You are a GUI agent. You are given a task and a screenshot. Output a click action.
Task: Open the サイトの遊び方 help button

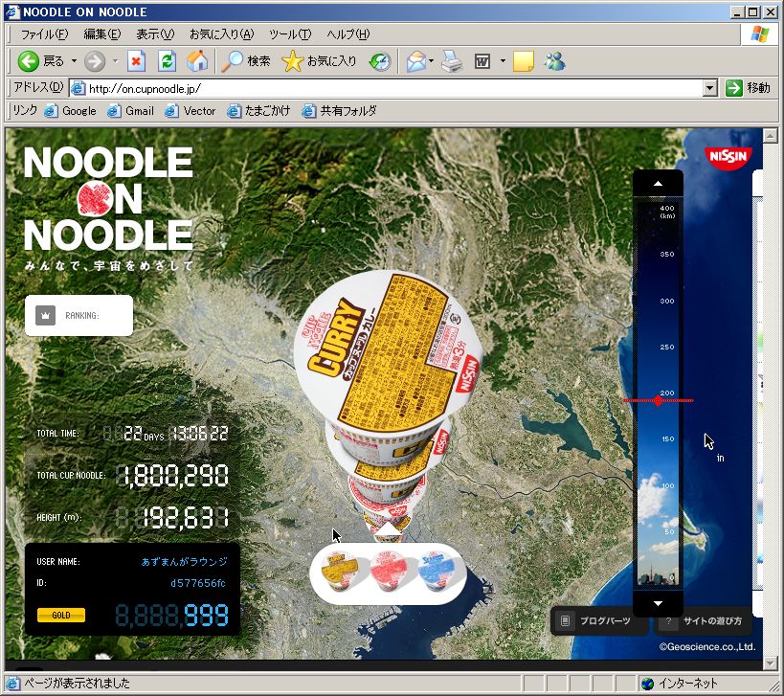pos(703,621)
